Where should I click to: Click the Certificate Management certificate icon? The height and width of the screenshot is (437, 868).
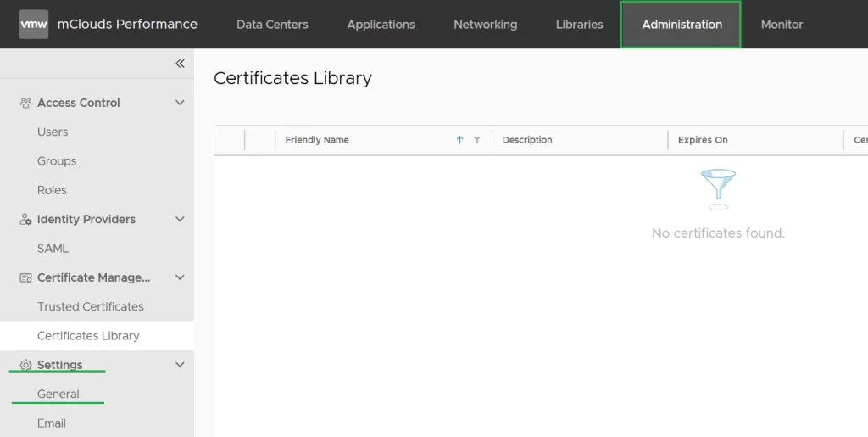[25, 278]
